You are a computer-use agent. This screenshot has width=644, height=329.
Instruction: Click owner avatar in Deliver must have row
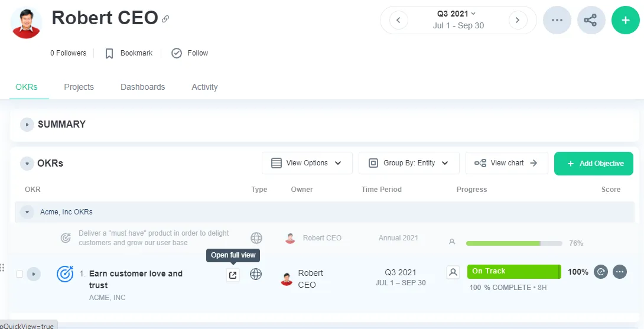(290, 238)
